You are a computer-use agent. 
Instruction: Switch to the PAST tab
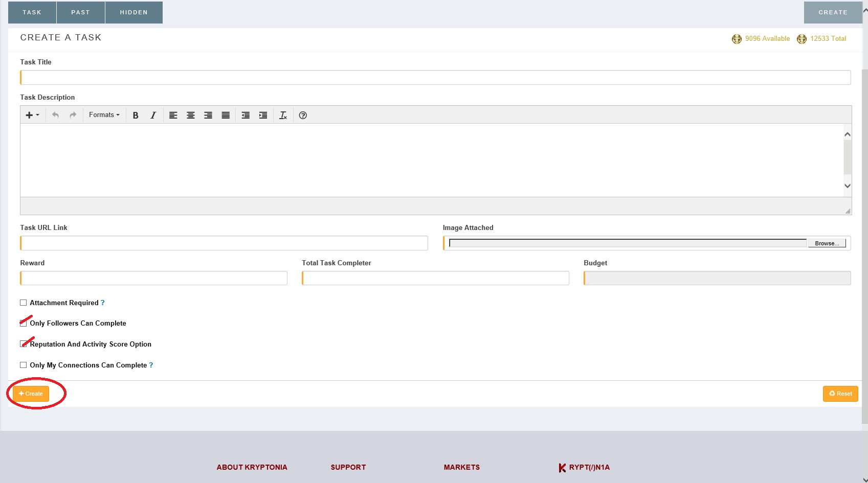pos(81,12)
